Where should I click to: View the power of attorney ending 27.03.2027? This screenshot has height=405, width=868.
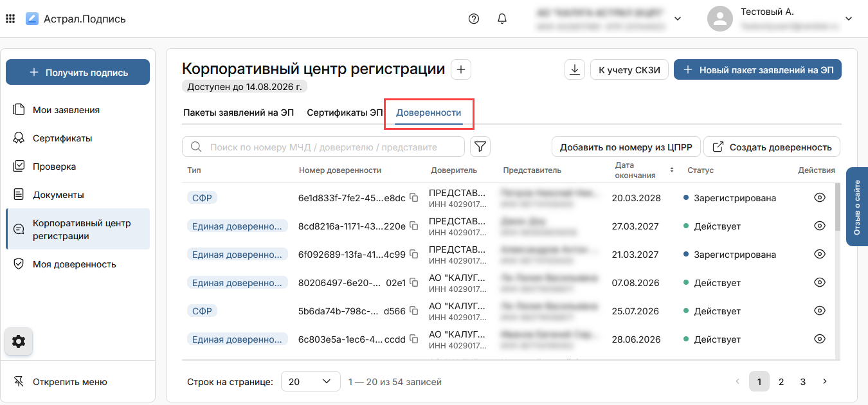[x=819, y=226]
